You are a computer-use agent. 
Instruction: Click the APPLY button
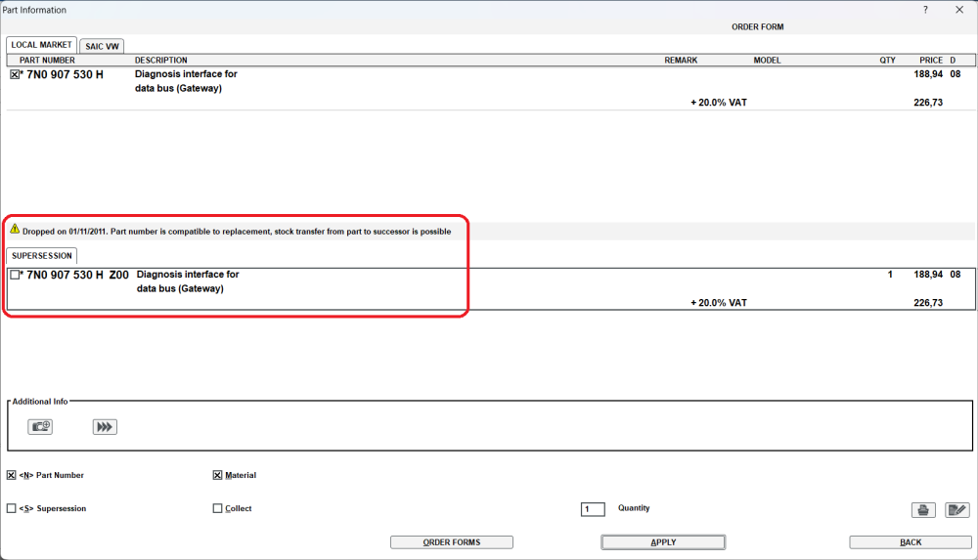663,541
